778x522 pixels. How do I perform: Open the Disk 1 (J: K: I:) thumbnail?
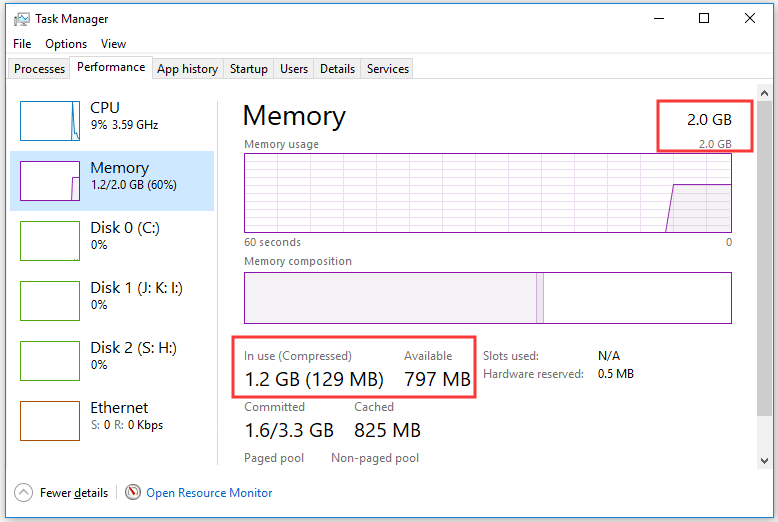pos(50,300)
